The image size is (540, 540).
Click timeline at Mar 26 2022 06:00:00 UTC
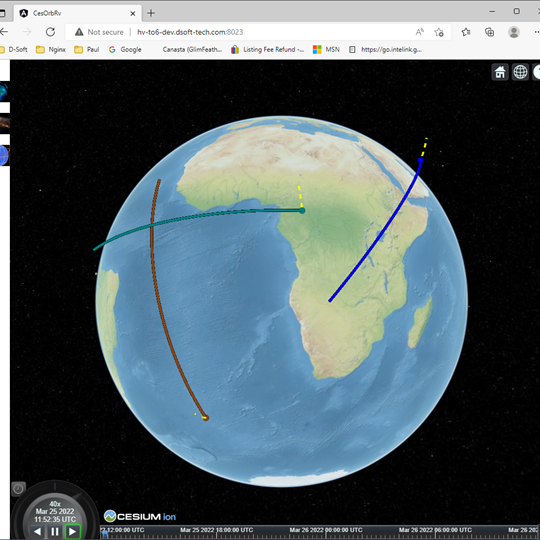point(435,530)
